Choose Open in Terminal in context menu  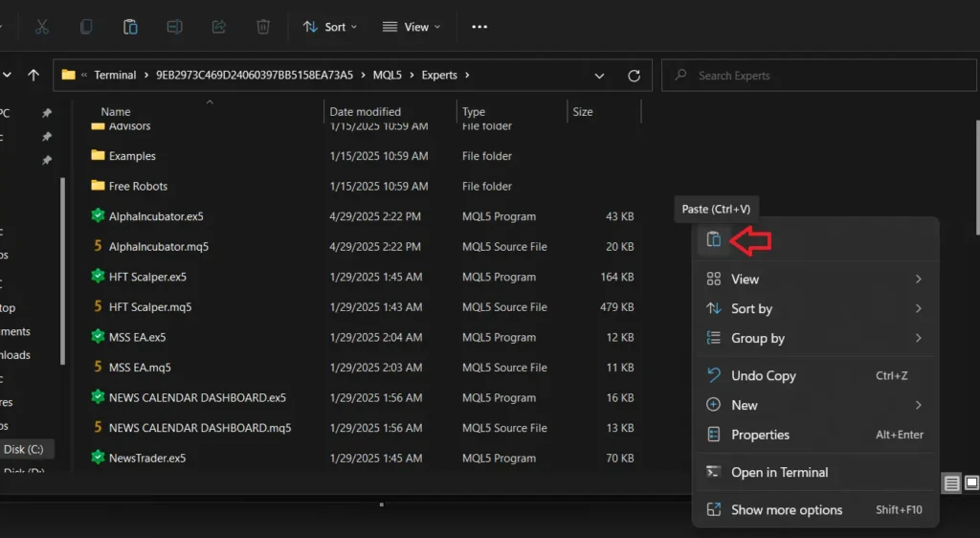coord(815,472)
